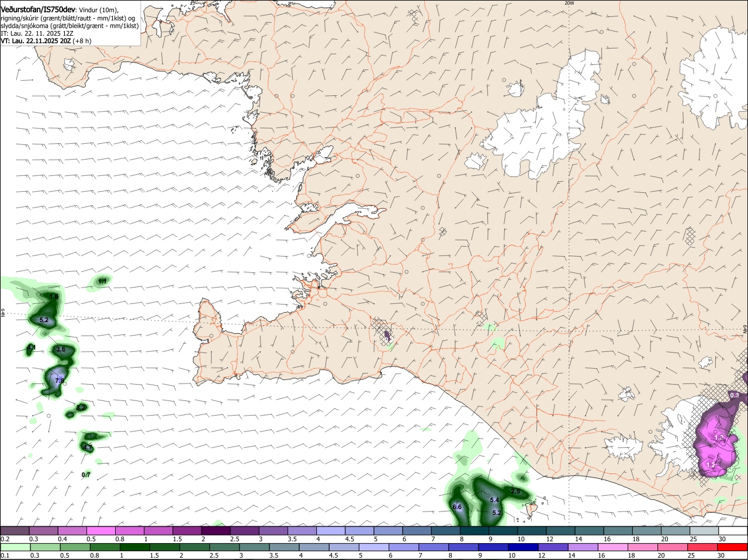Click the 3.6 precipitation value label
Image resolution: width=748 pixels, height=560 pixels.
tap(60, 349)
